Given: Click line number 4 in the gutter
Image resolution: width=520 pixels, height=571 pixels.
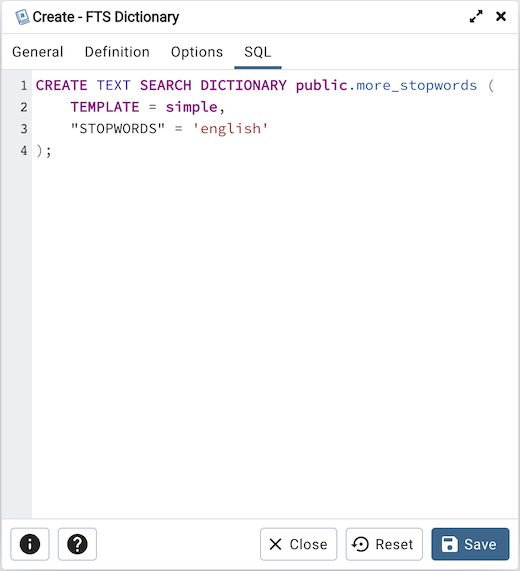Looking at the screenshot, I should (24, 150).
